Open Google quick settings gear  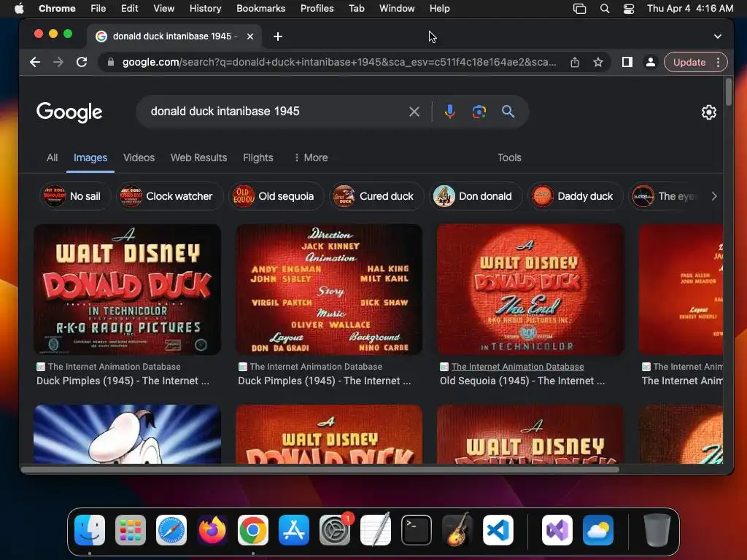tap(709, 112)
